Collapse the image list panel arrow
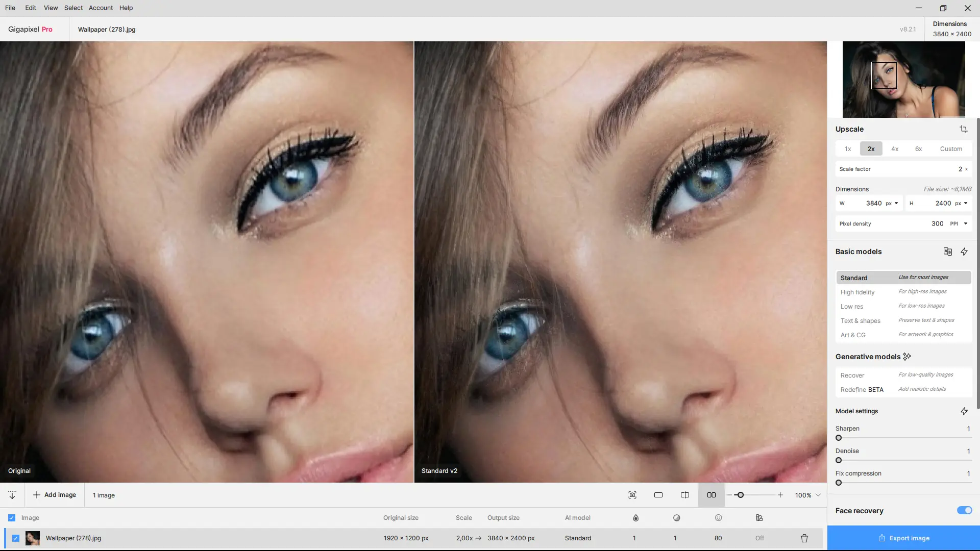This screenshot has height=551, width=980. (x=12, y=495)
